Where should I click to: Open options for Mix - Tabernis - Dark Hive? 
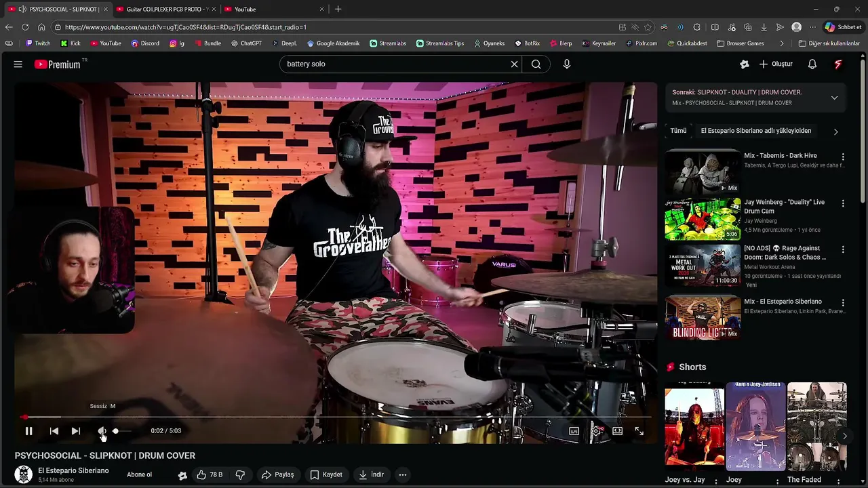[843, 157]
